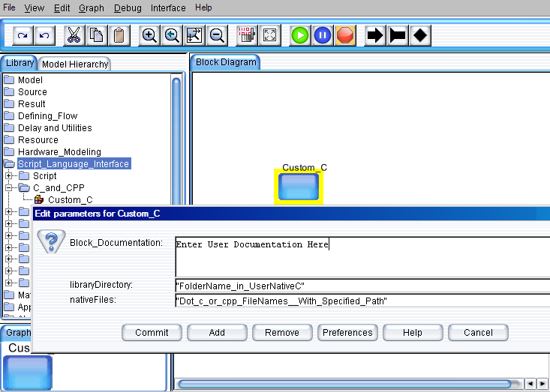
Task: Click the Zoom Reset magnifier with arrow
Action: (x=172, y=35)
